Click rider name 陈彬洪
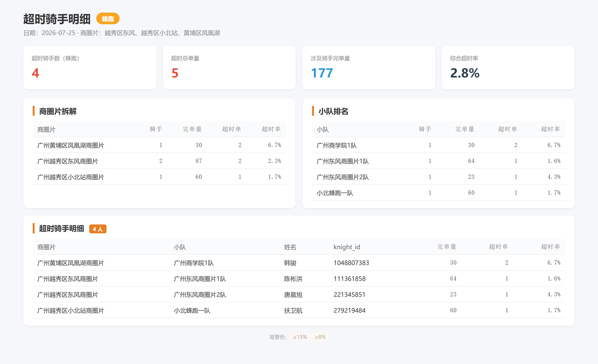Viewport: 598px width, 364px height. coord(293,279)
